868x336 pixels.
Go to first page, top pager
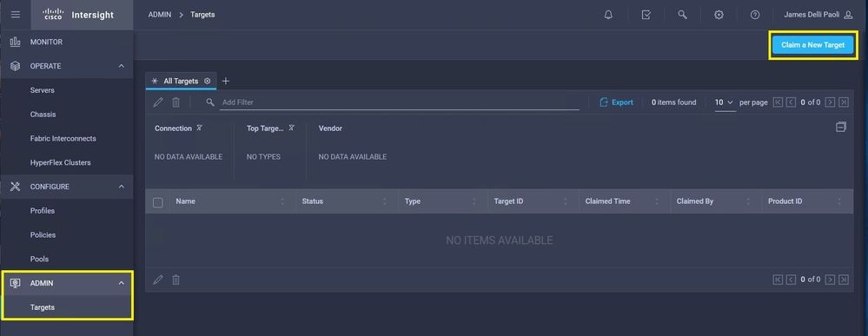coord(778,102)
